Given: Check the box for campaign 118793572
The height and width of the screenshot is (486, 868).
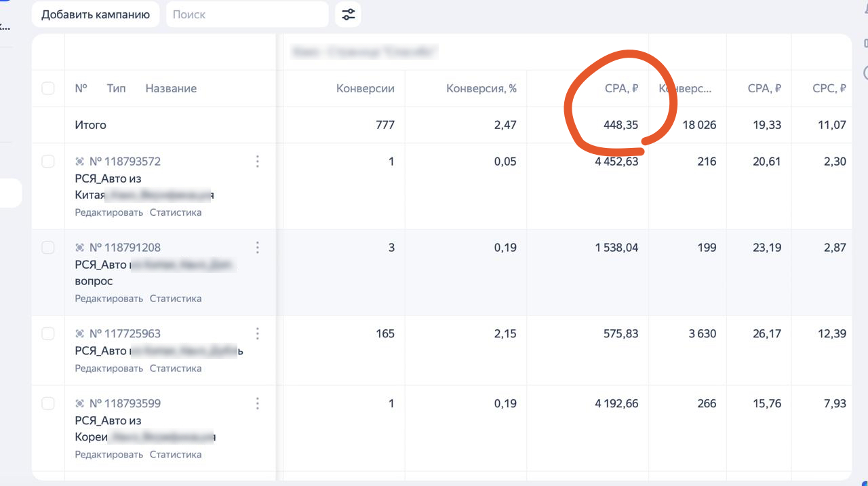Looking at the screenshot, I should click(x=48, y=162).
